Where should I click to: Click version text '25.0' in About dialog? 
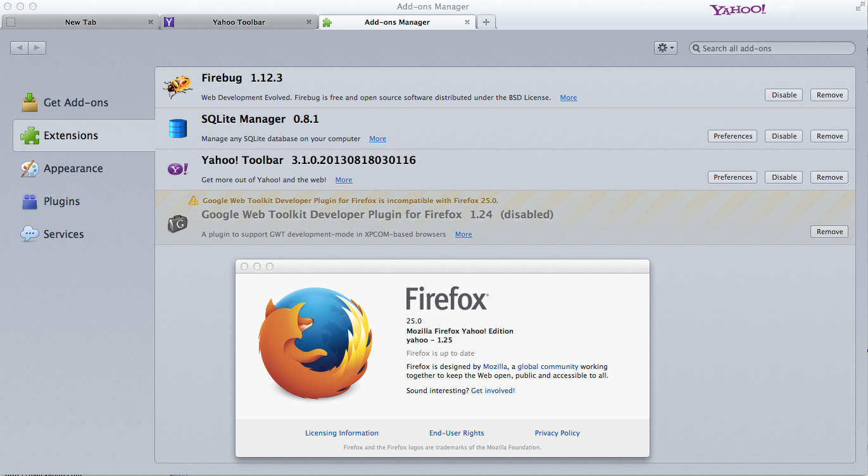click(414, 321)
